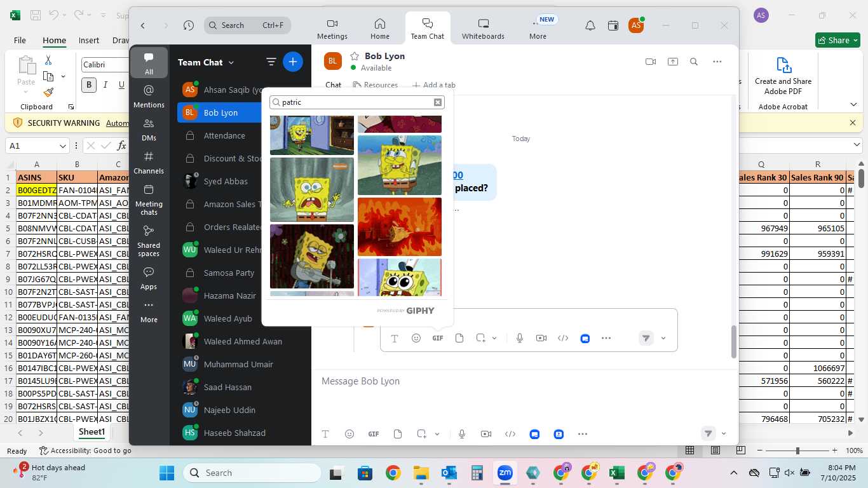The image size is (868, 488).
Task: Select the fire flames GIF thumbnail
Action: pos(400,227)
